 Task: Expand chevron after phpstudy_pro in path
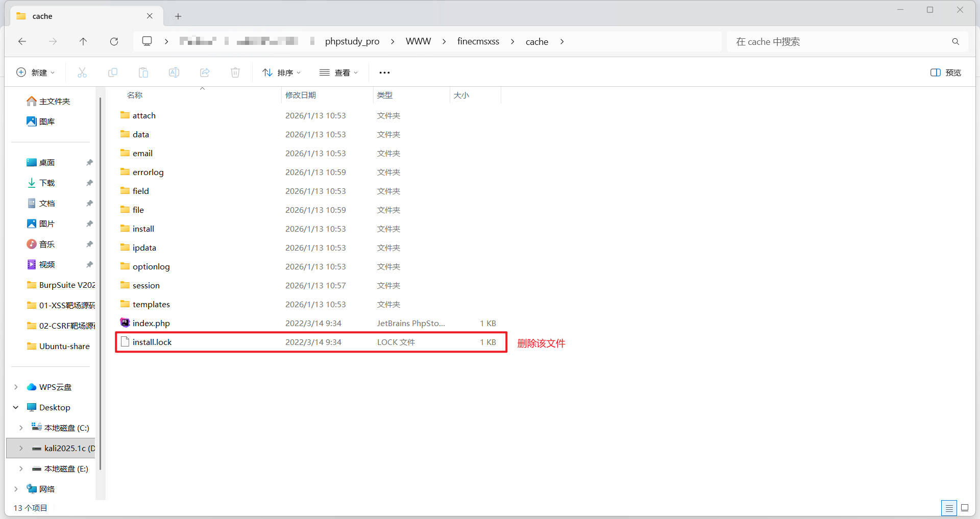point(393,41)
